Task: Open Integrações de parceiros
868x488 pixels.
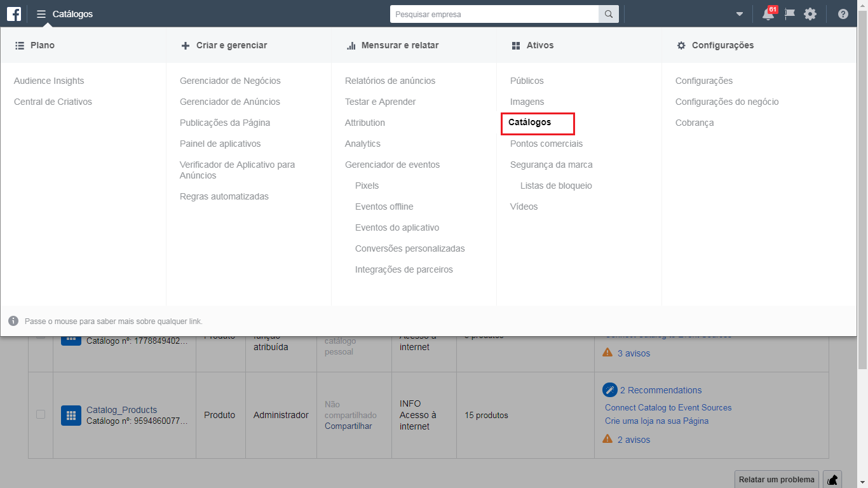Action: point(404,269)
